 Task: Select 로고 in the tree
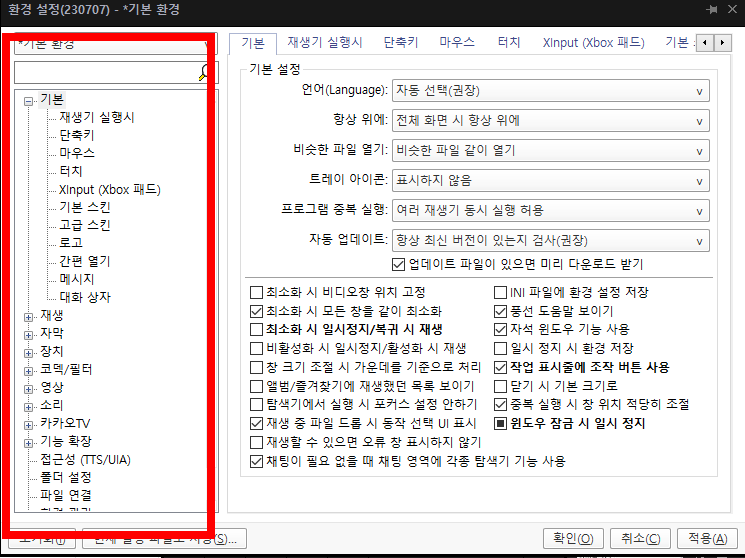71,243
